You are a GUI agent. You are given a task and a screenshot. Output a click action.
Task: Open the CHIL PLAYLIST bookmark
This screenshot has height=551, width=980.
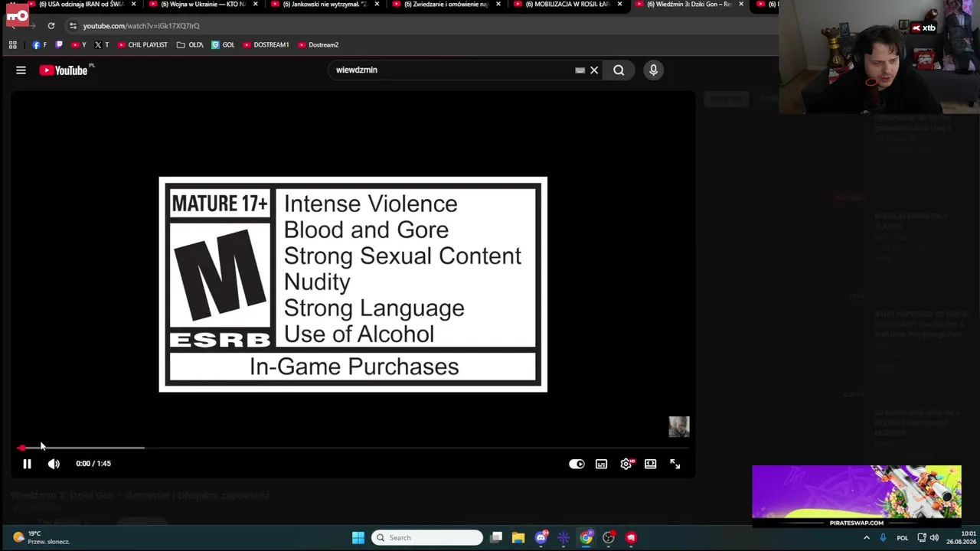pyautogui.click(x=142, y=45)
